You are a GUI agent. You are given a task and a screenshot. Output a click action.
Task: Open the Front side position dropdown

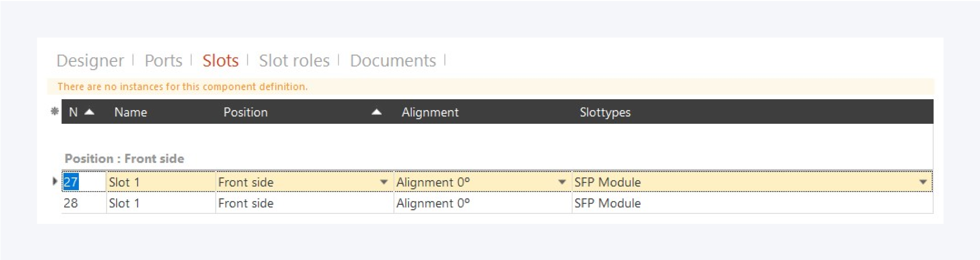pos(384,182)
